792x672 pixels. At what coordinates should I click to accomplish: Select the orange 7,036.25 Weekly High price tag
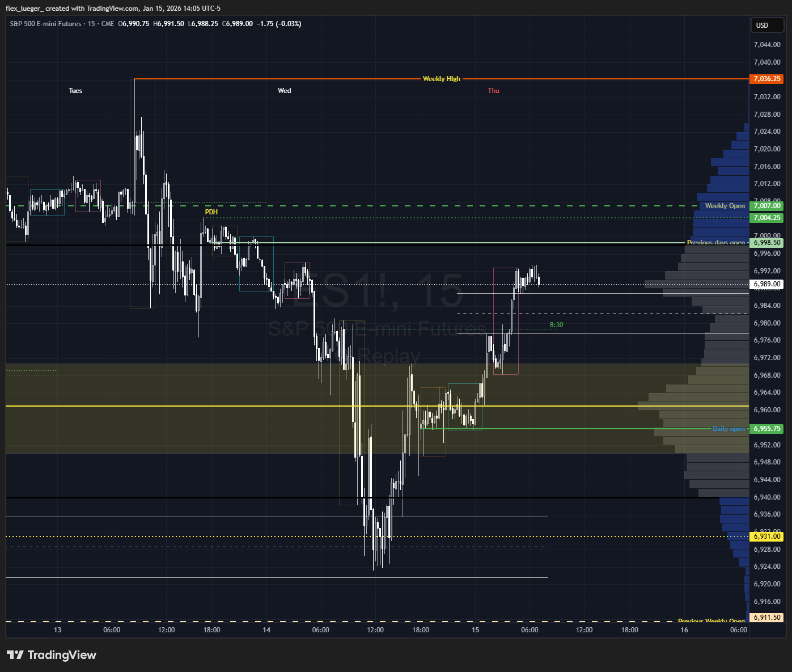[x=766, y=79]
